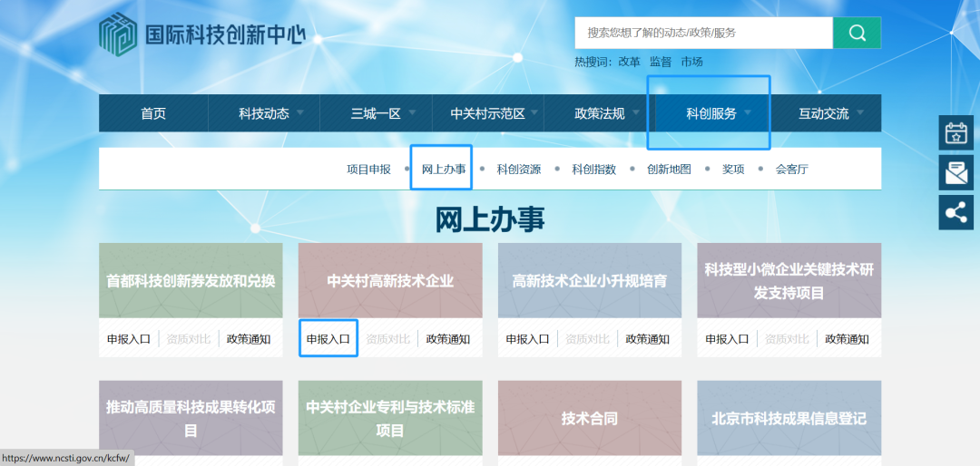
Task: Open the 科创服务 menu label
Action: tap(711, 113)
